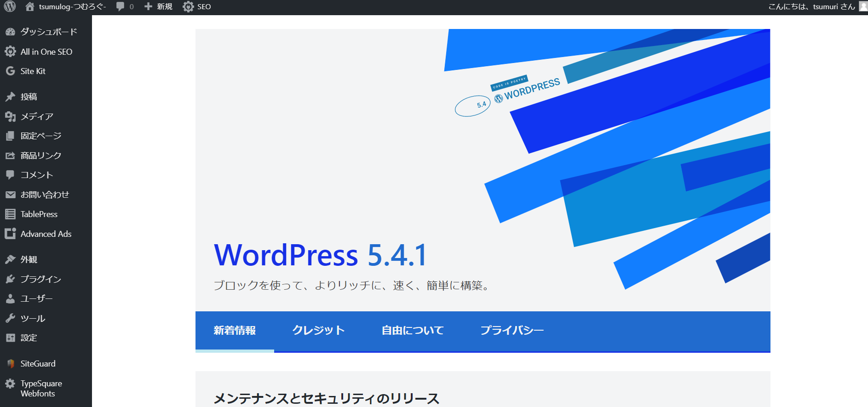Click the SiteGuard shield icon
This screenshot has height=407, width=868.
[x=10, y=363]
